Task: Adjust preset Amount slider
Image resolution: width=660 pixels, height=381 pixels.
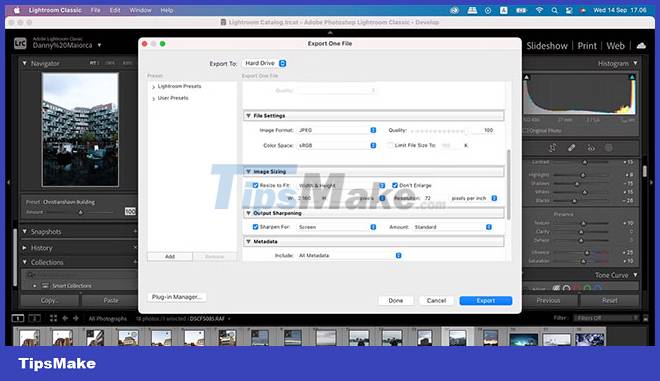Action: (x=80, y=212)
